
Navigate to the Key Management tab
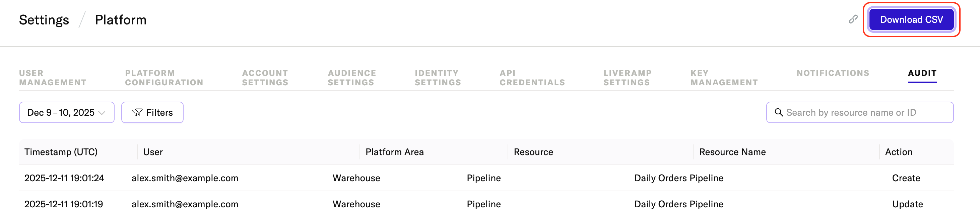coord(724,78)
